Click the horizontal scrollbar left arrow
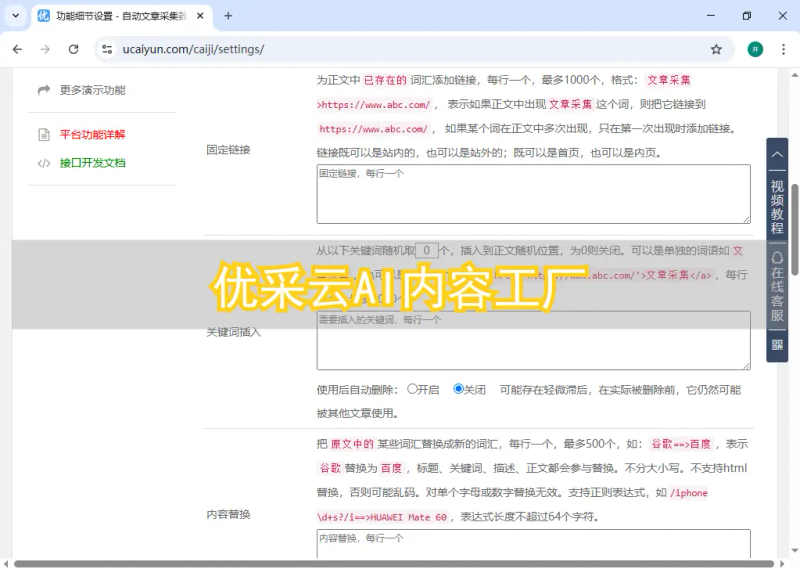Viewport: 800px width, 569px height. (x=6, y=564)
